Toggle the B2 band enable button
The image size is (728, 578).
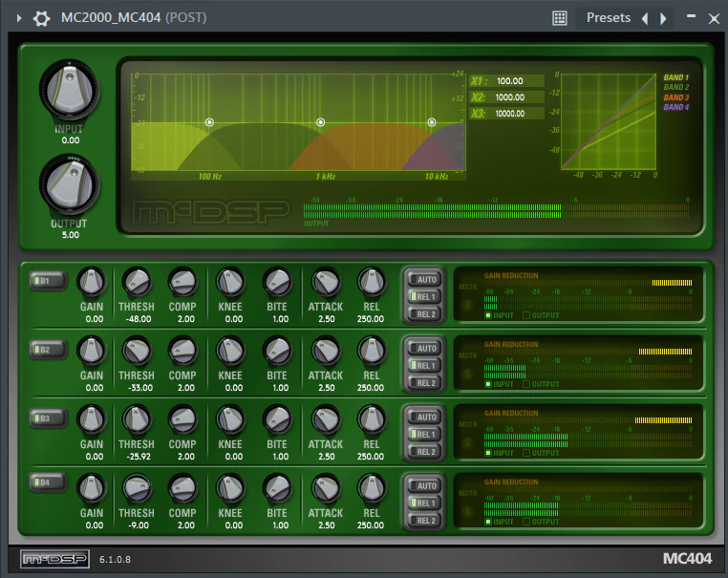(48, 350)
